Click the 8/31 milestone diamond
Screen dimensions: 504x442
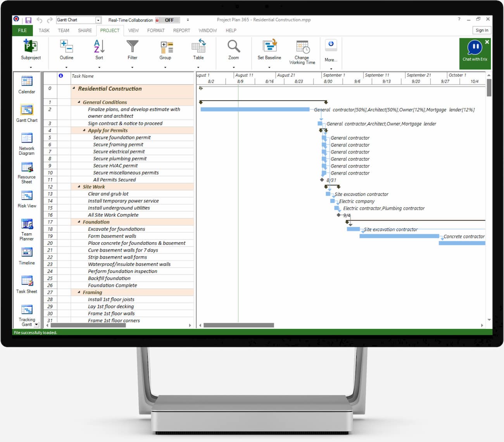point(322,180)
